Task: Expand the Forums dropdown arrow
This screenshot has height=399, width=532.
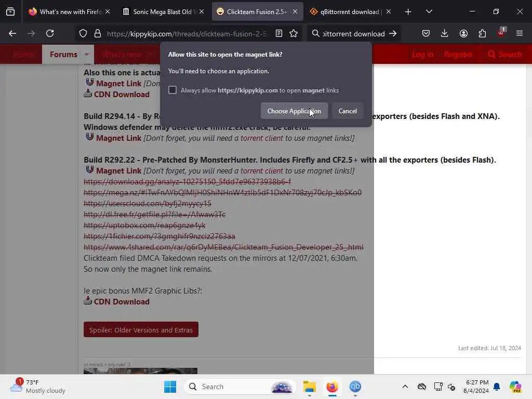Action: click(87, 54)
